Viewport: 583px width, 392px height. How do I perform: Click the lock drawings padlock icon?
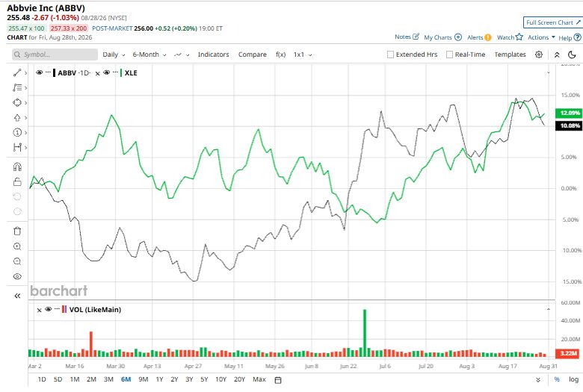[17, 181]
